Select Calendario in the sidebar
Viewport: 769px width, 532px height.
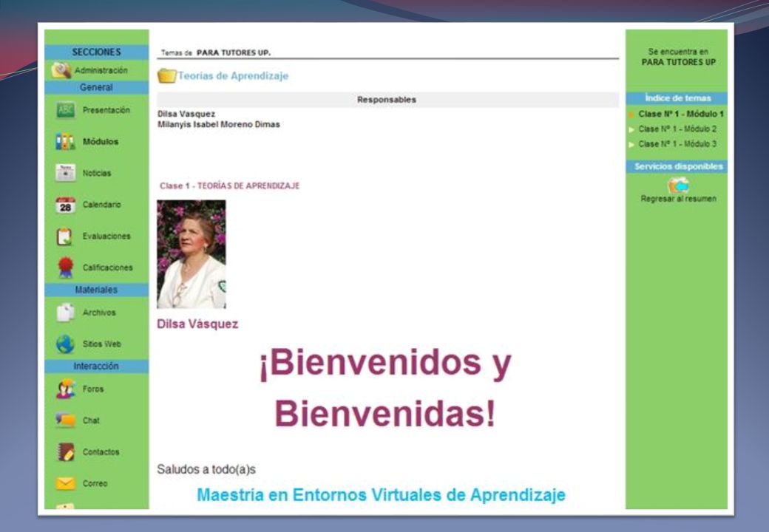click(x=101, y=205)
